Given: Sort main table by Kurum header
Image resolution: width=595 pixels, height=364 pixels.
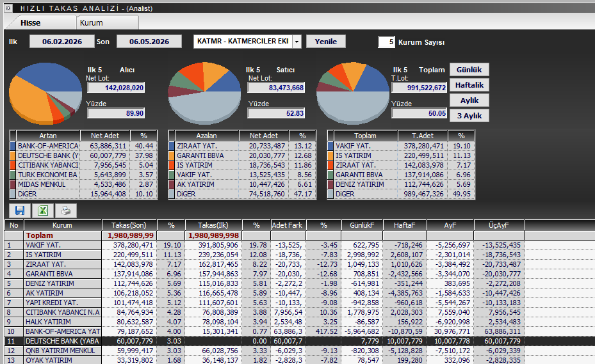Looking at the screenshot, I should click(63, 225).
